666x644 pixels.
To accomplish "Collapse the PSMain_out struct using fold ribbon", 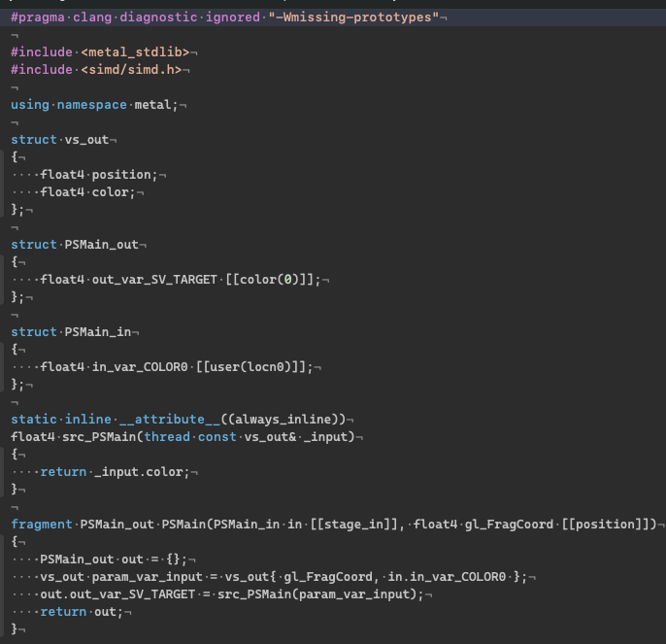I will (2, 280).
